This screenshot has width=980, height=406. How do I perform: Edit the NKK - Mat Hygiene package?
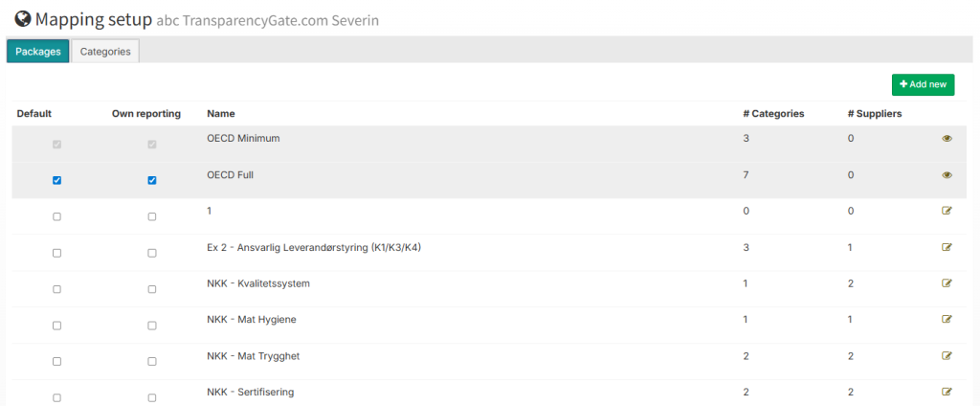point(947,320)
